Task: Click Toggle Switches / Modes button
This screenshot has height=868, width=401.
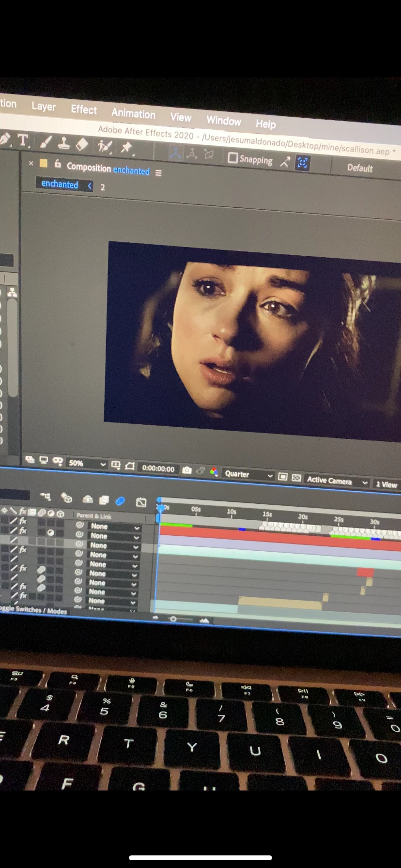Action: tap(33, 610)
